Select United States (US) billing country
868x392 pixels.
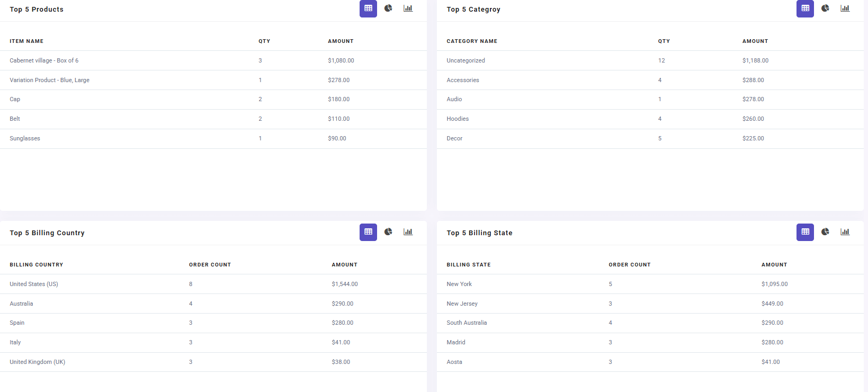click(34, 284)
